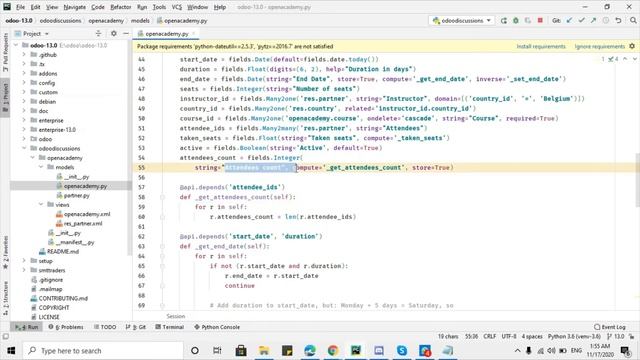The width and height of the screenshot is (640, 360).
Task: Collapse the views folder
Action: (41, 204)
